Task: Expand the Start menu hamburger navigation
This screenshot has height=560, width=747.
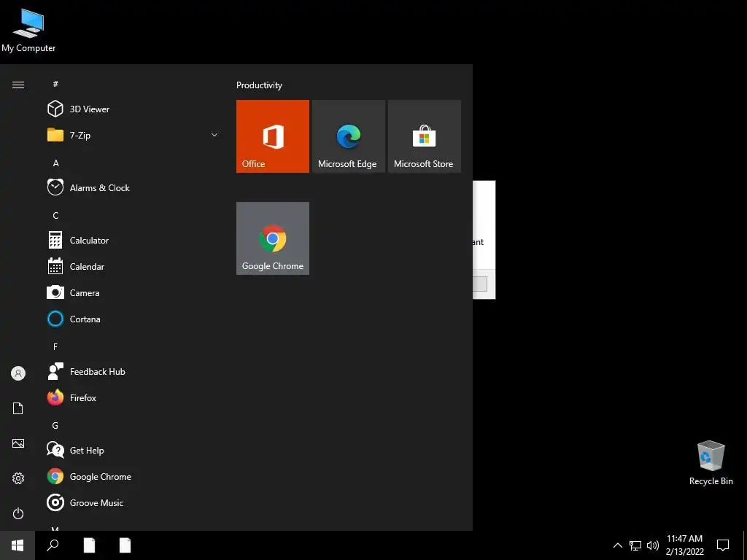Action: [18, 85]
